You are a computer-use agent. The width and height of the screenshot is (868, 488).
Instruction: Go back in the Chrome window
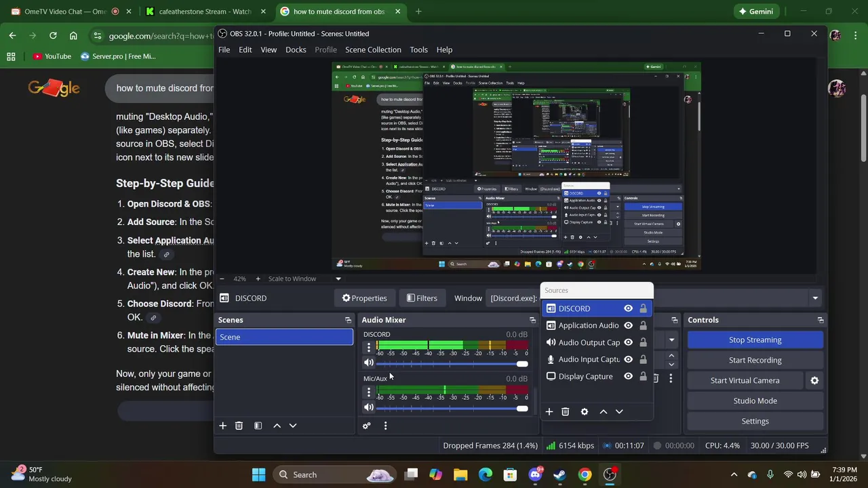[x=12, y=35]
